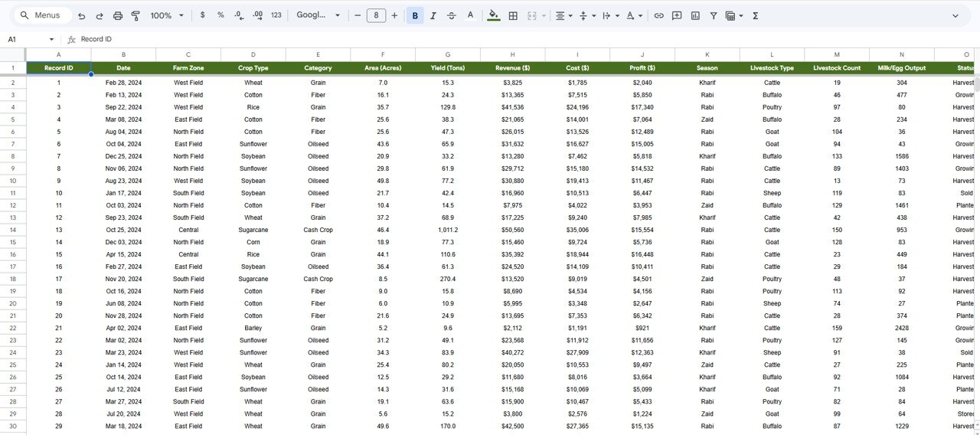Toggle Italic formatting
Screen dimensions: 980x435
(433, 15)
